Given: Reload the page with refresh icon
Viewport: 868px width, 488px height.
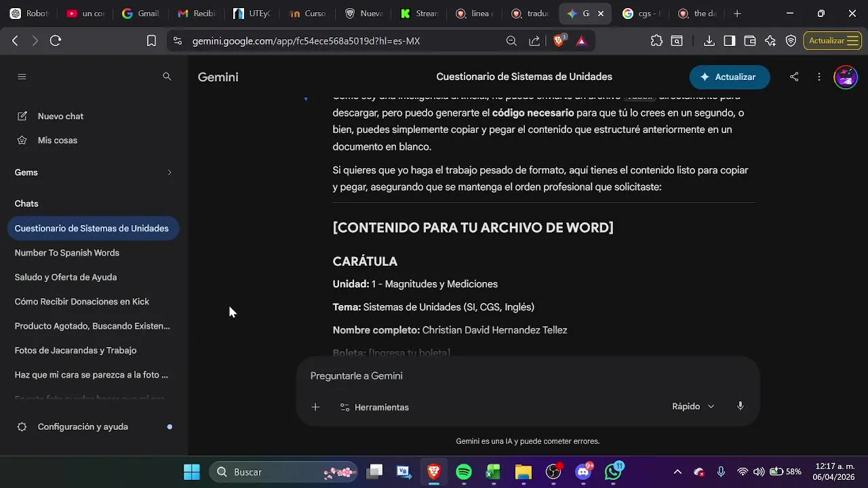Looking at the screenshot, I should click(x=56, y=41).
